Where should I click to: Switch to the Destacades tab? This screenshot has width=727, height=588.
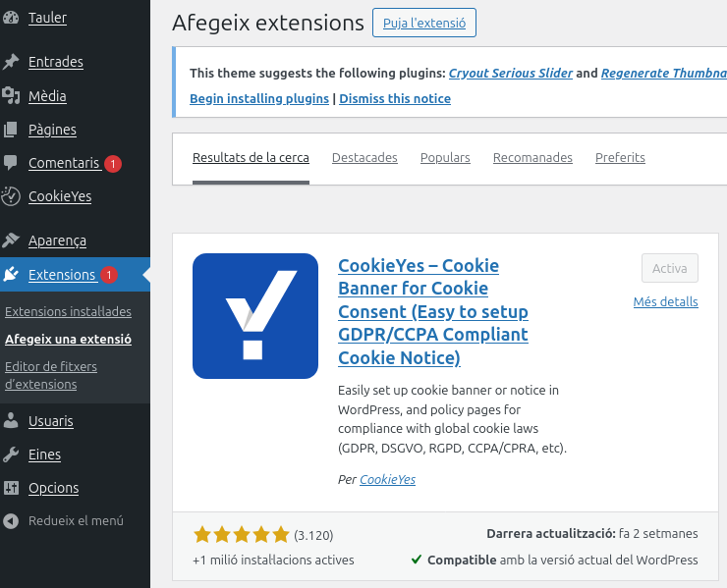click(364, 158)
